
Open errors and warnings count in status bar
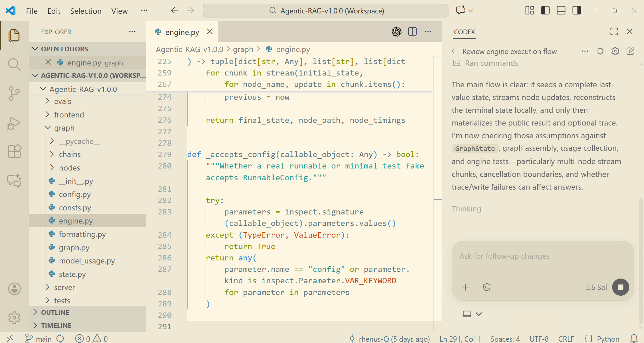[x=92, y=339]
